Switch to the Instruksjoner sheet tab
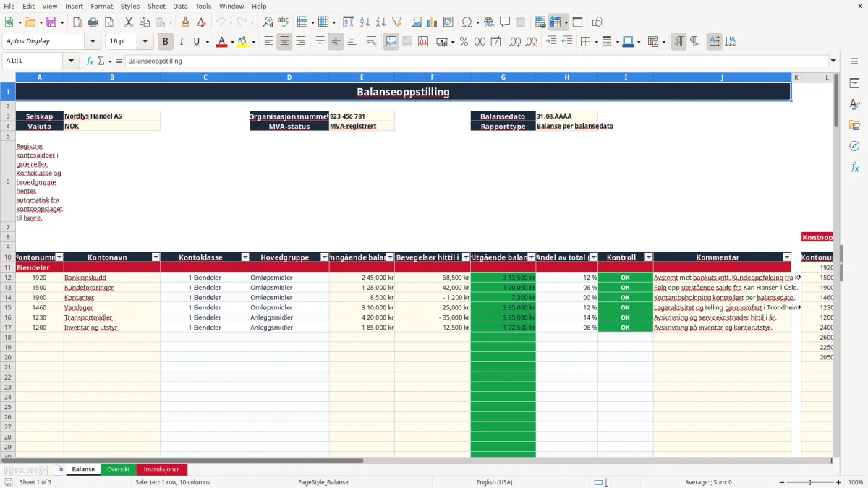Image resolution: width=868 pixels, height=488 pixels. tap(161, 469)
